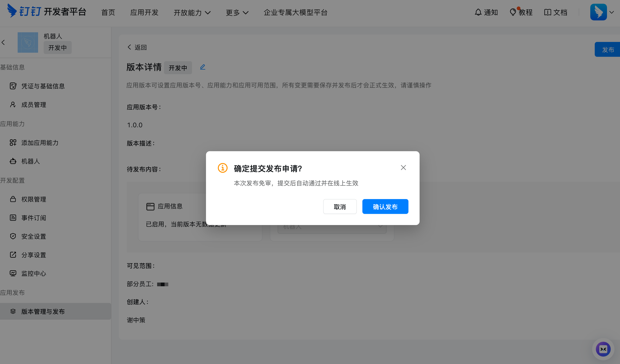Viewport: 620px width, 364px height.
Task: Open the notifications bell icon
Action: click(x=478, y=12)
